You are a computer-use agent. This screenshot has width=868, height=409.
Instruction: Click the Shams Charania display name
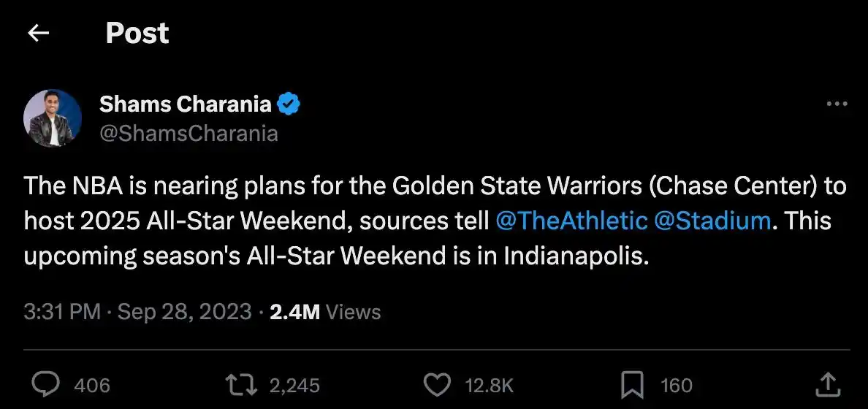click(x=185, y=104)
